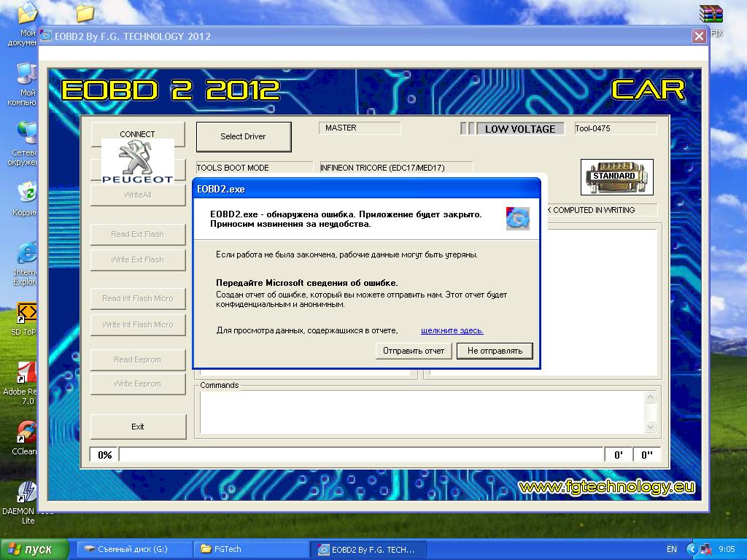Click the INFINEON TRICORE (EDC17/MED17) field
The height and width of the screenshot is (560, 747).
(x=396, y=168)
